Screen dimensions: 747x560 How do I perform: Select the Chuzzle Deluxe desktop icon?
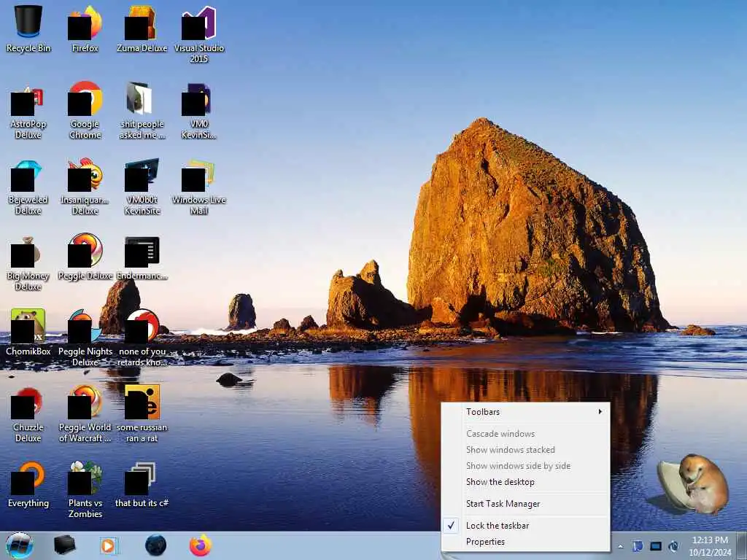[x=28, y=414]
